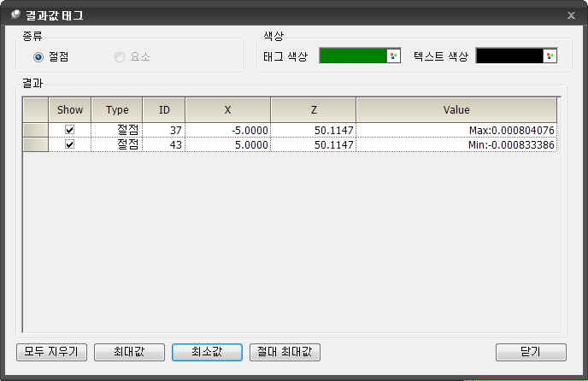Sort by the ID column header

164,110
